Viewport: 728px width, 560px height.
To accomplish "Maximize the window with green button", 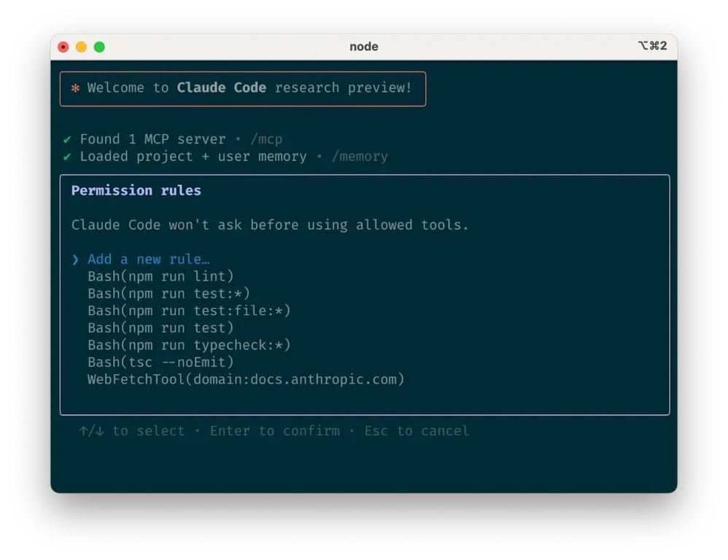I will pos(99,47).
